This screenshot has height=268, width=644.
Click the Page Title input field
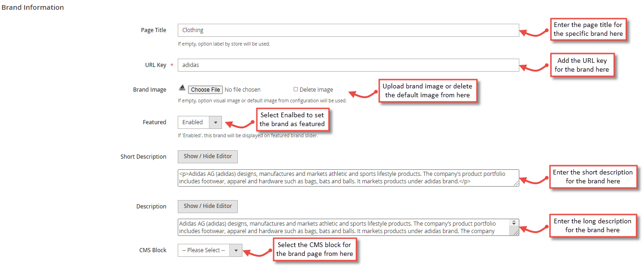coord(348,30)
